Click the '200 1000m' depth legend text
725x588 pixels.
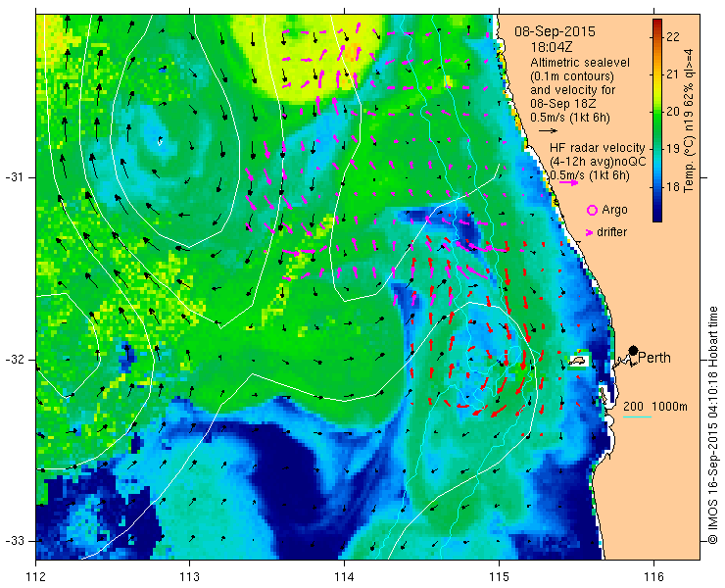(655, 407)
